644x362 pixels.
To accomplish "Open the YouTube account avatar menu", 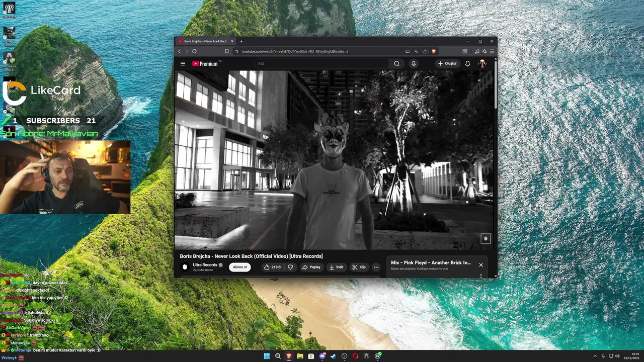I will pos(482,64).
